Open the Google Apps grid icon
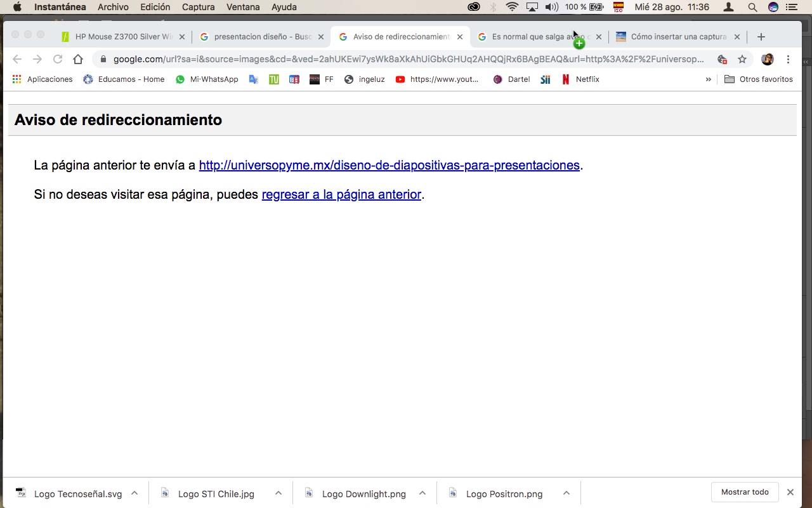 (17, 79)
